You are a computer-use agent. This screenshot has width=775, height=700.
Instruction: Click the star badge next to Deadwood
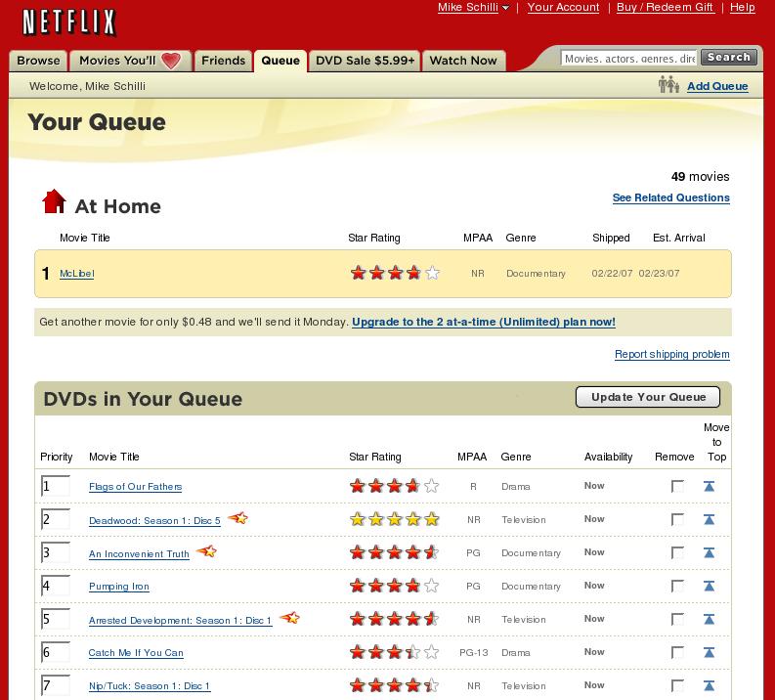237,518
